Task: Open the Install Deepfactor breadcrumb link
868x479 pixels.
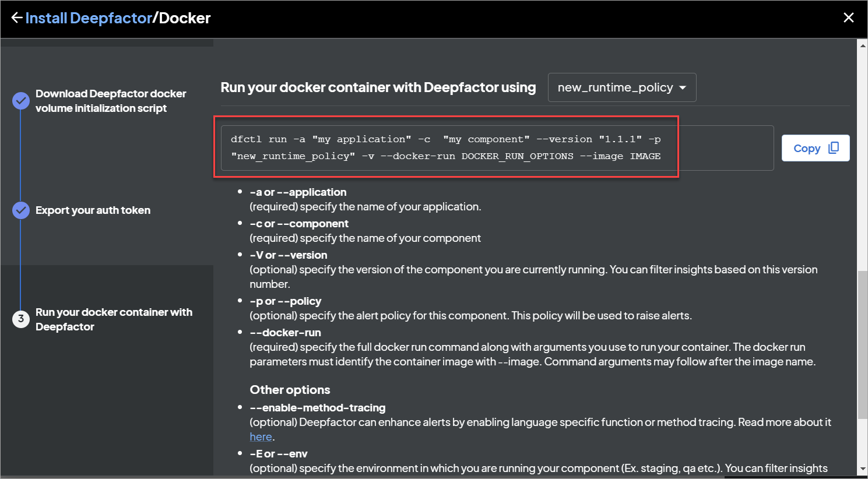Action: [x=89, y=18]
